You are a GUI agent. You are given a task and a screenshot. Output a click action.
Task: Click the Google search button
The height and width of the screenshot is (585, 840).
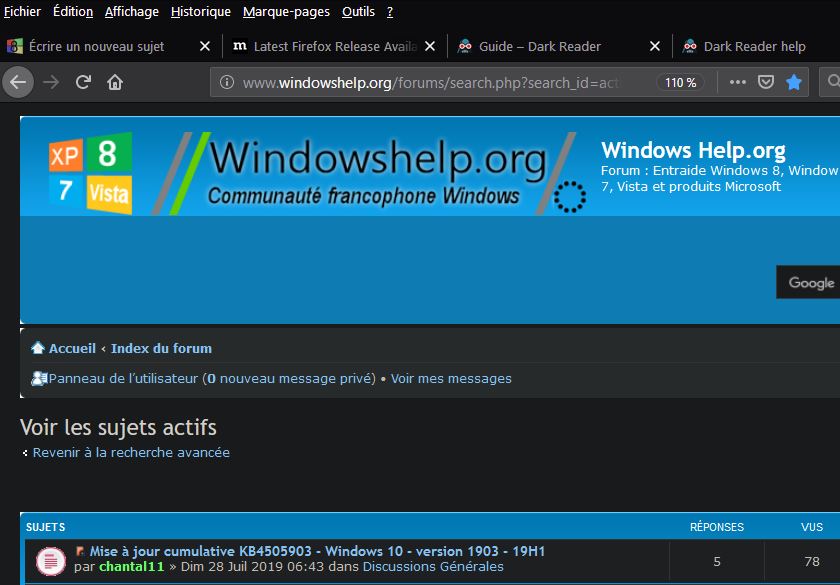click(x=808, y=282)
